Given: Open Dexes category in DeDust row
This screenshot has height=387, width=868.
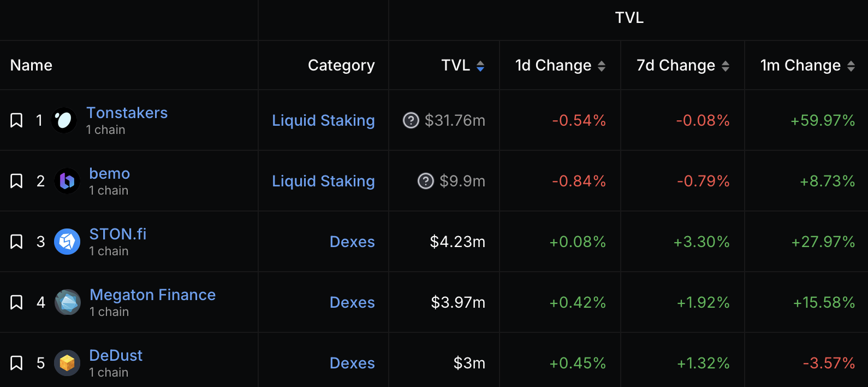Looking at the screenshot, I should click(352, 363).
